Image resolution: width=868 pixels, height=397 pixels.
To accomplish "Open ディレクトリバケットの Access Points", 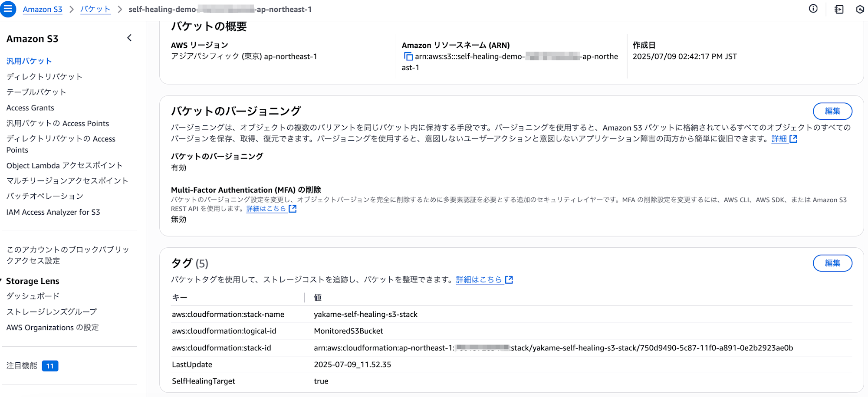I will [x=61, y=144].
